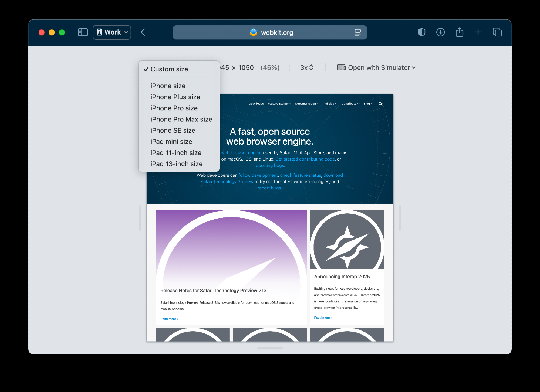Select iPhone SE size preset
Image resolution: width=540 pixels, height=392 pixels.
coord(173,131)
